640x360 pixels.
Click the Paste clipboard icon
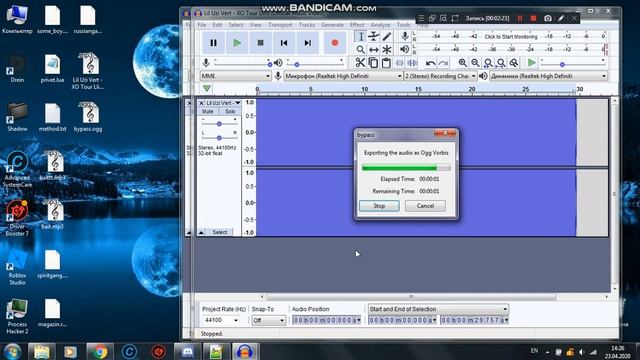(x=386, y=62)
